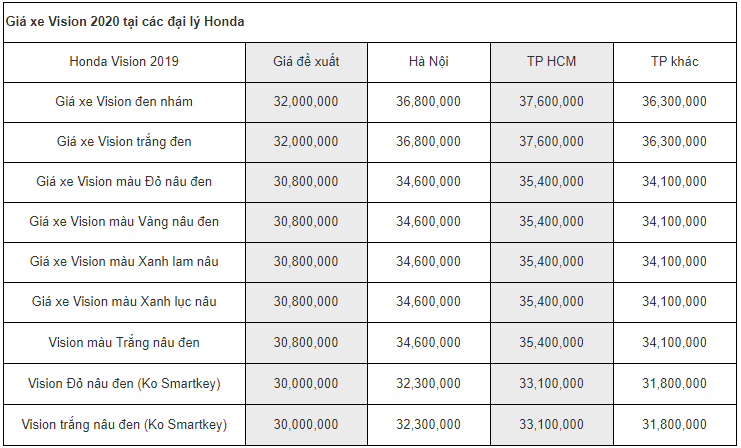Select the 'Honda Vision 2019' header cell

(x=124, y=61)
